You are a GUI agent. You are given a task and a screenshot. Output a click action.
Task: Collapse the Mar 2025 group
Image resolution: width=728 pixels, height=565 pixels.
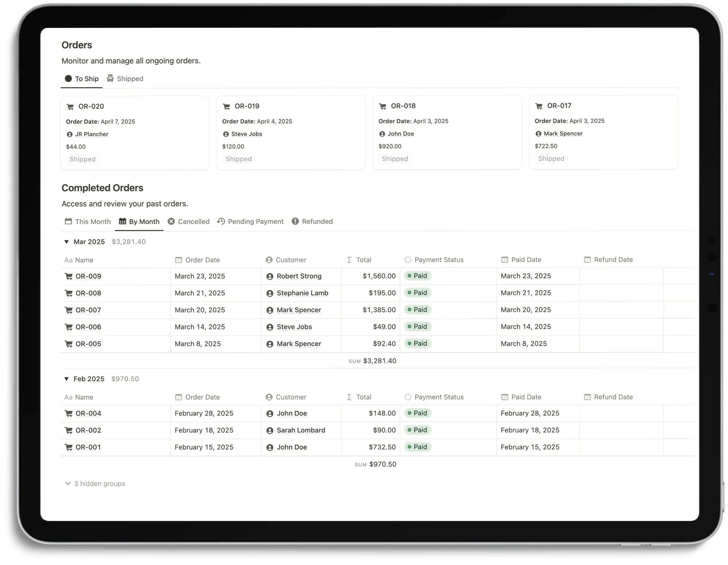66,242
